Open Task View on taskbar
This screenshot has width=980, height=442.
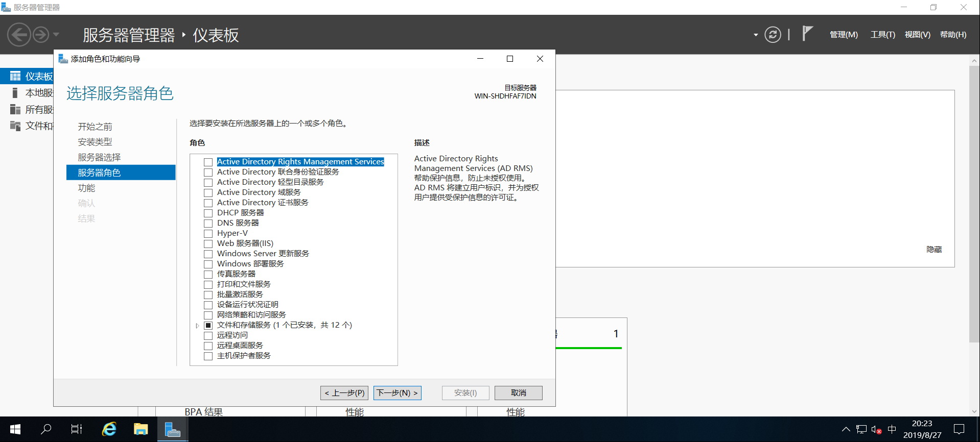(77, 429)
